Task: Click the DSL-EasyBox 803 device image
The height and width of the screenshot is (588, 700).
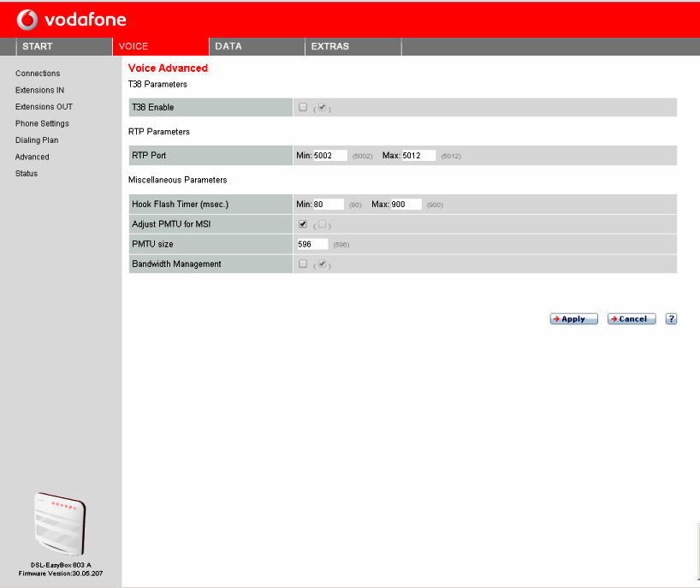Action: [x=60, y=524]
